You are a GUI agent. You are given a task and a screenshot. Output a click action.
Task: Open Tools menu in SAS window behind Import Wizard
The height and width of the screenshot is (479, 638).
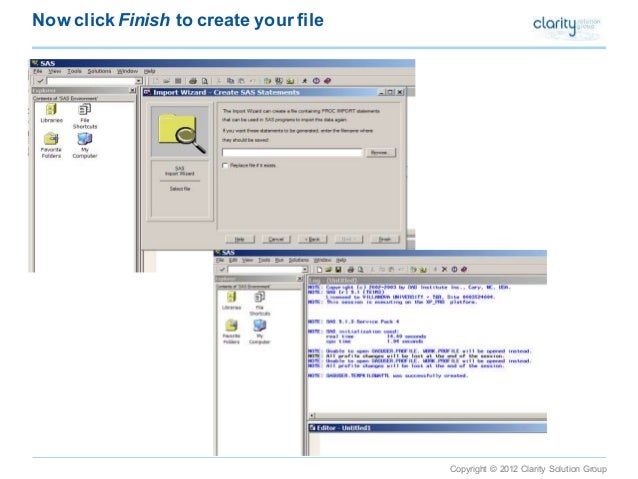74,71
